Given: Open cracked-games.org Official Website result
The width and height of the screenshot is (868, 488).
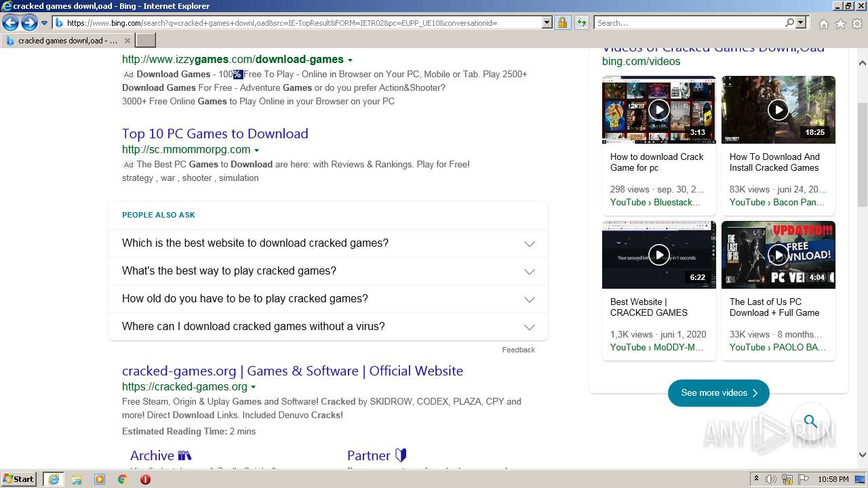Looking at the screenshot, I should coord(292,371).
